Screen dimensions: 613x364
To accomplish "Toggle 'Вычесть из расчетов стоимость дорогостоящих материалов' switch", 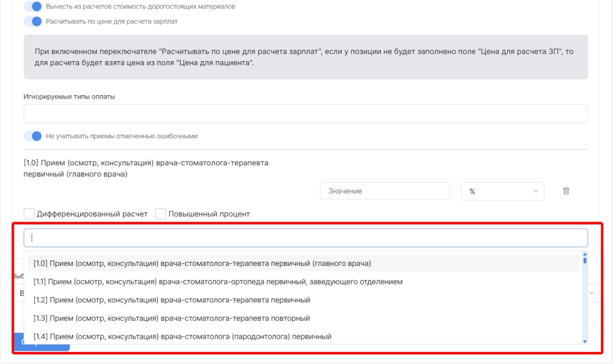I will (x=33, y=7).
